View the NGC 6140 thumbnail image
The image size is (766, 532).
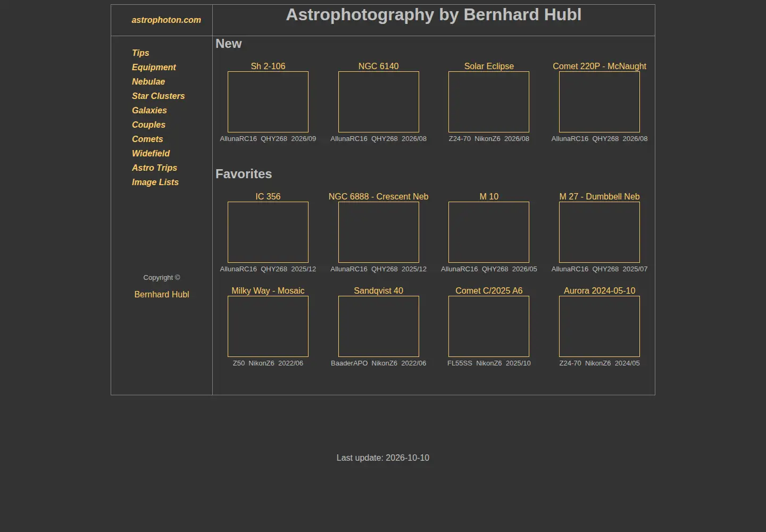(379, 102)
